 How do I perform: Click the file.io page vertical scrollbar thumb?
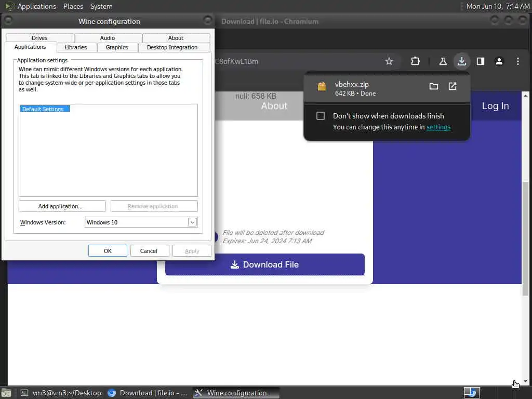[x=525, y=239]
